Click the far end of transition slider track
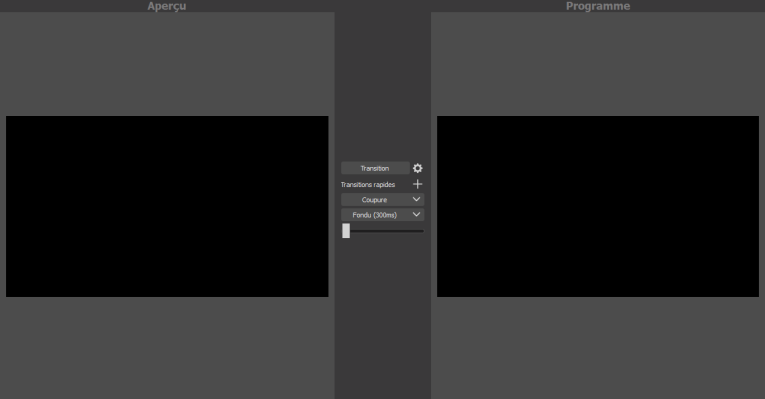The width and height of the screenshot is (765, 399). [x=422, y=231]
